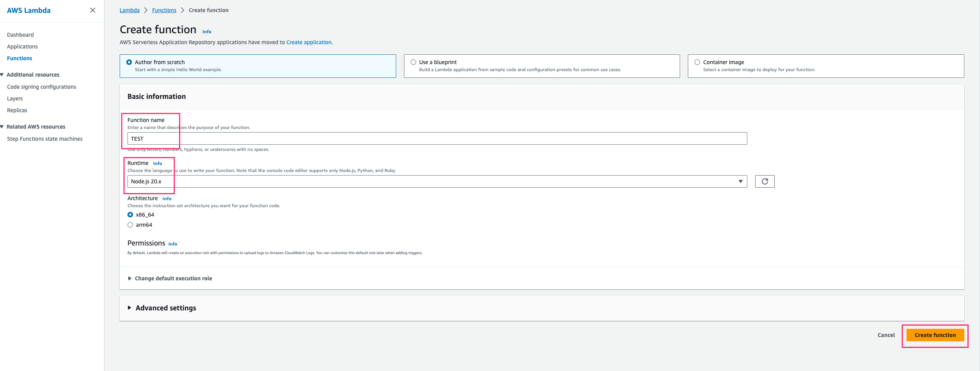Open Layers in sidebar
The height and width of the screenshot is (371, 980).
(15, 99)
